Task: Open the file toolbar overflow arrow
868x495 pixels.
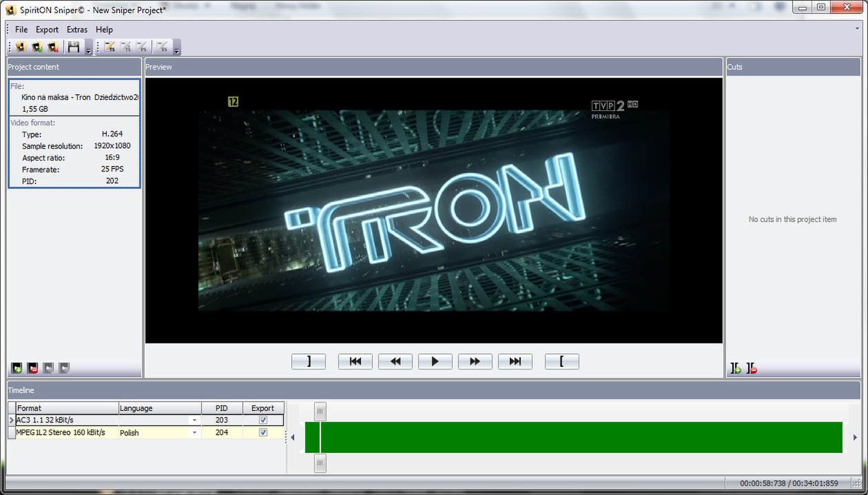Action: (88, 48)
